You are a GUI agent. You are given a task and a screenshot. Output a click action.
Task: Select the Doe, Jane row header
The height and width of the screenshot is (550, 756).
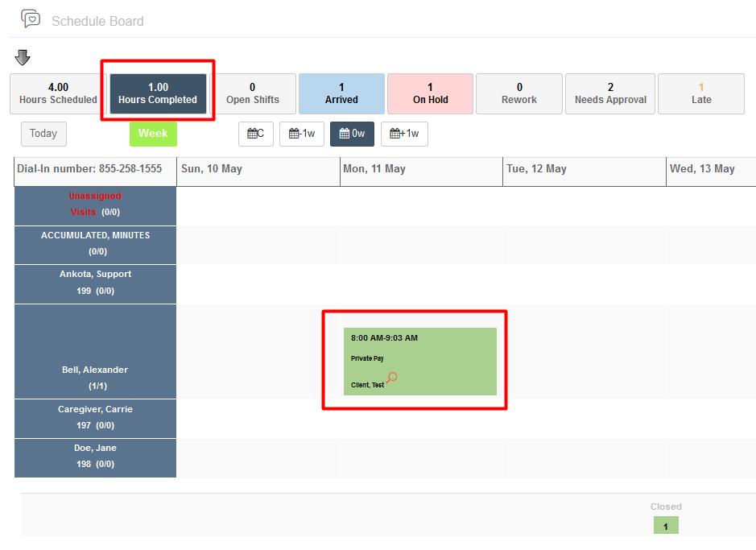(x=96, y=458)
